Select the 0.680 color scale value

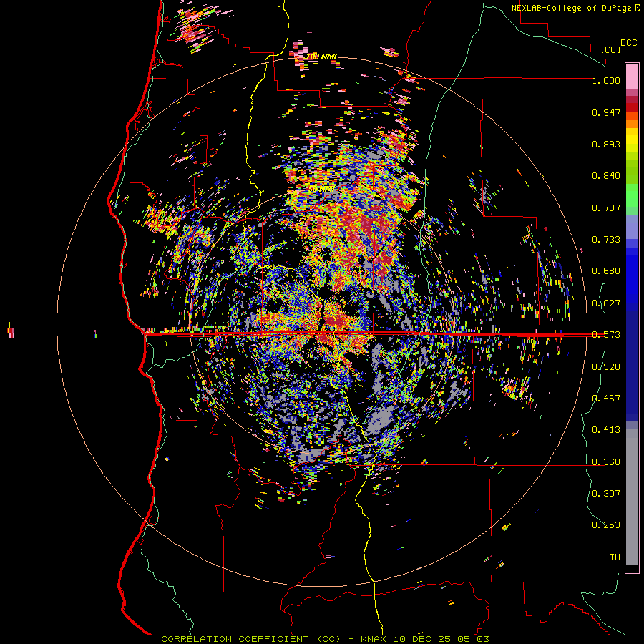click(606, 271)
